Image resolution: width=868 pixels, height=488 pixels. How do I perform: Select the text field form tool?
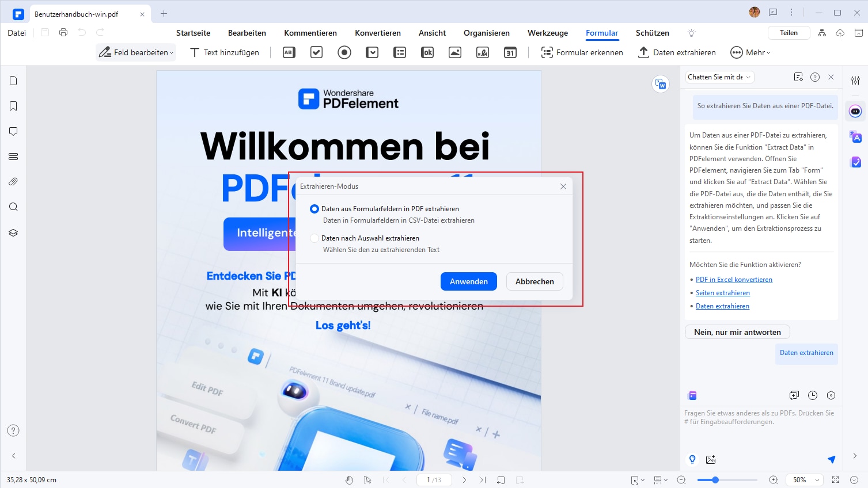[289, 52]
